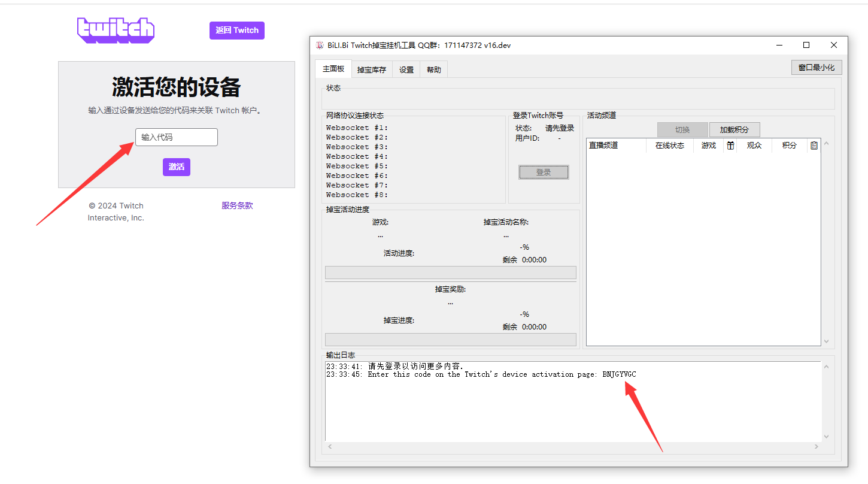Click the 返回 Twitch button
The image size is (868, 484).
(236, 30)
